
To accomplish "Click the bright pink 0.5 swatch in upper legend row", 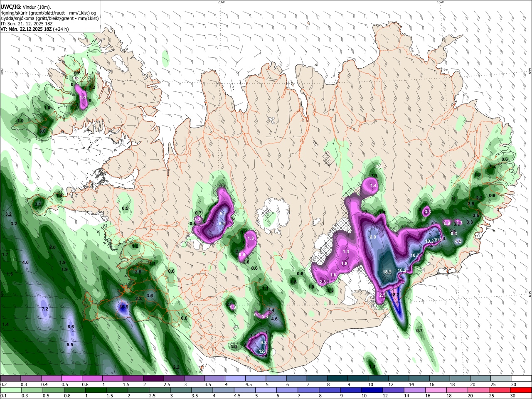I will pos(71,379).
